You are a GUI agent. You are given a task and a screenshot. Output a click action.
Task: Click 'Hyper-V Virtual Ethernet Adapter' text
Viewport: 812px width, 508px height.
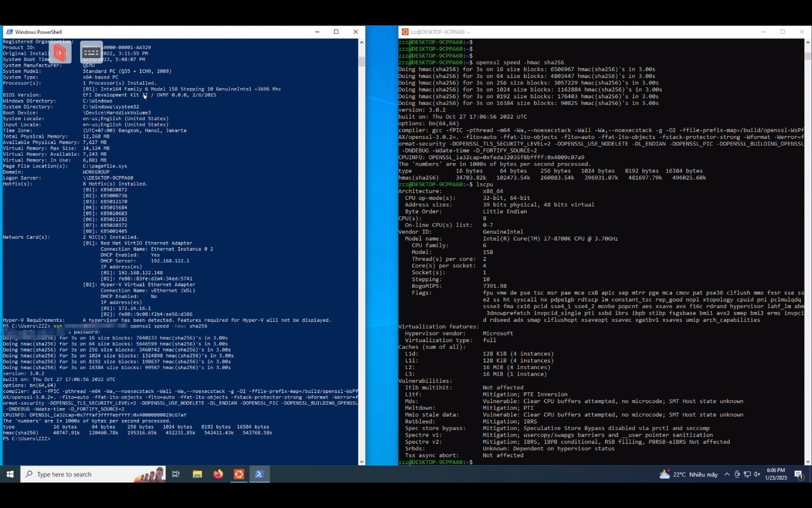148,285
